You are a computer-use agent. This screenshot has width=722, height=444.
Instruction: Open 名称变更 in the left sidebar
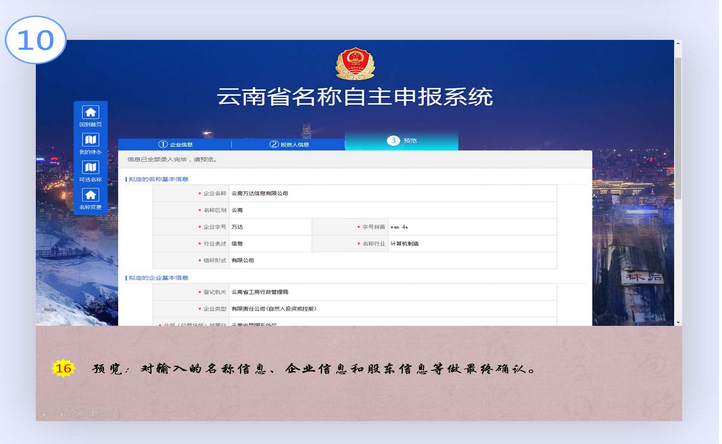pos(90,198)
